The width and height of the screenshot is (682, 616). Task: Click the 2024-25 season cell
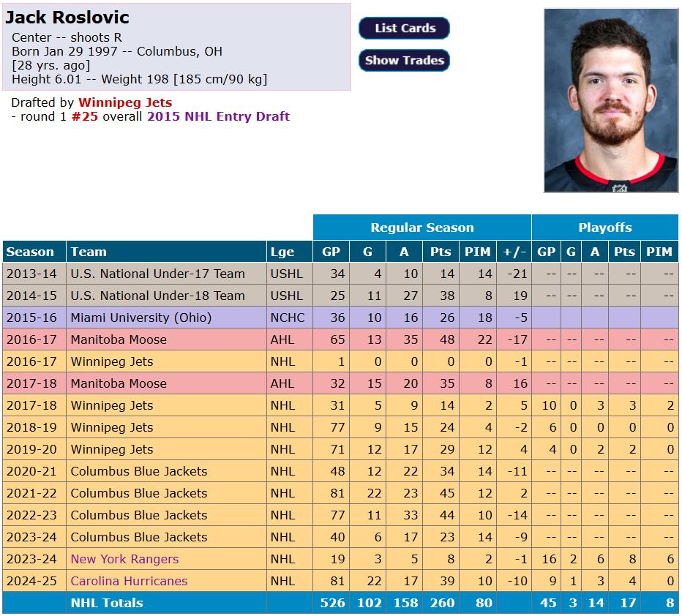(x=34, y=581)
